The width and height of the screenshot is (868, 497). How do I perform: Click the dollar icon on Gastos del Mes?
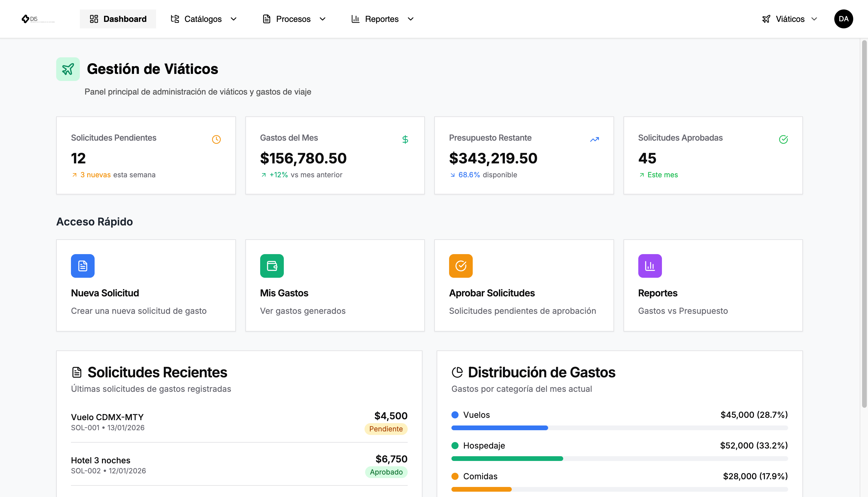pyautogui.click(x=405, y=139)
